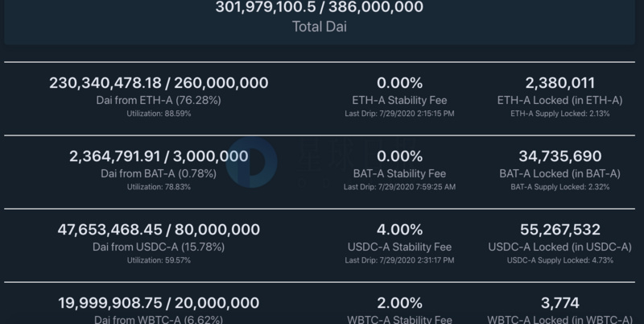This screenshot has width=644, height=324.
Task: Select the BAT-A utilization 78.83% text
Action: point(159,187)
